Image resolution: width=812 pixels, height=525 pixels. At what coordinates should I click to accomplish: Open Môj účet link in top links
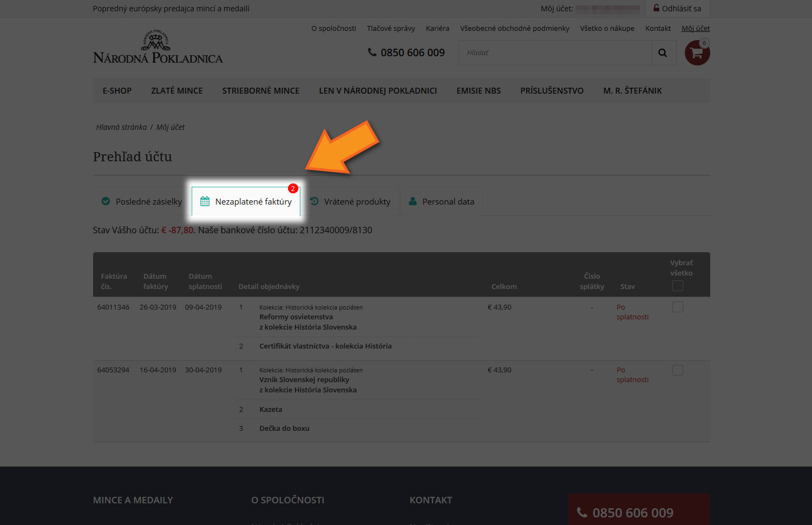click(x=696, y=28)
